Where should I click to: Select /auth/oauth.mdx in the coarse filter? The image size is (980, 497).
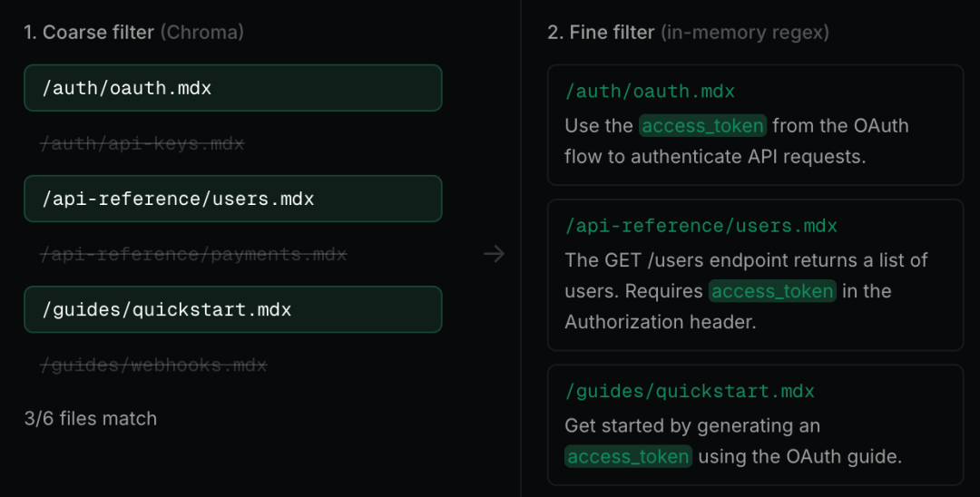tap(232, 88)
